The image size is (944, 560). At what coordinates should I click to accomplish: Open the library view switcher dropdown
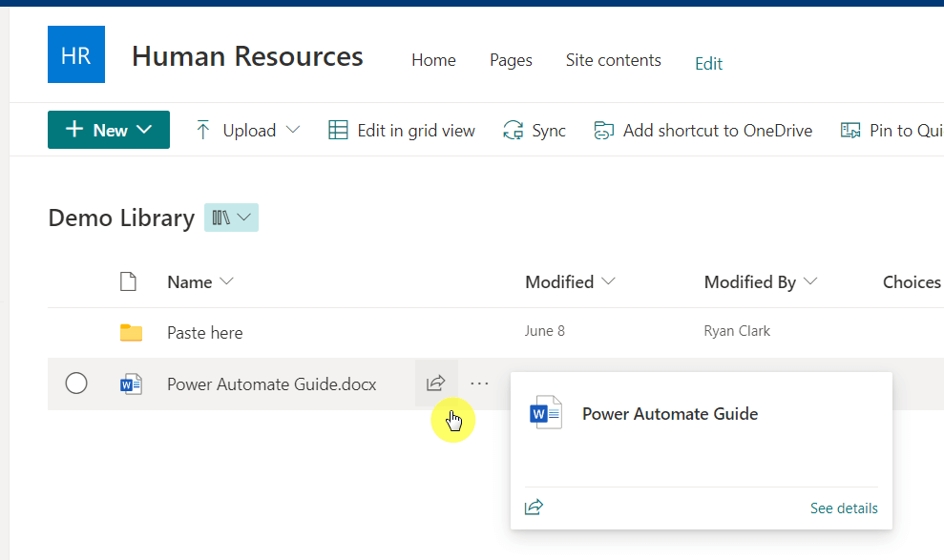231,218
